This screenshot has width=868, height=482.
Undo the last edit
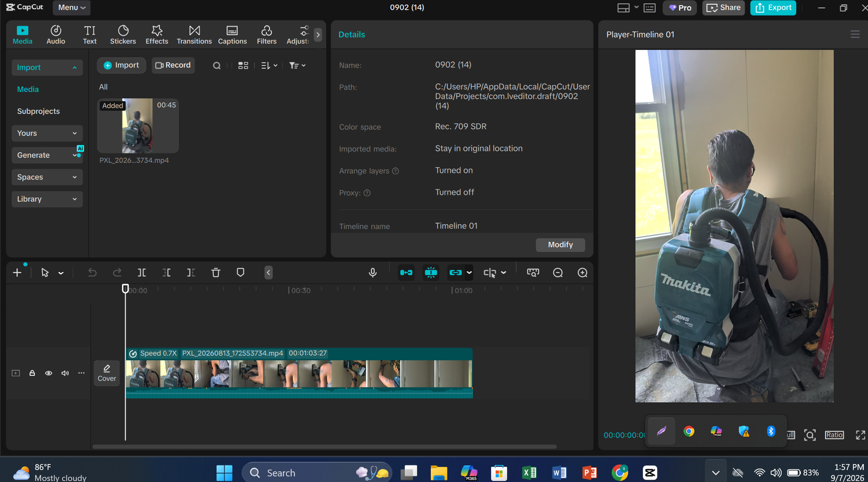92,272
